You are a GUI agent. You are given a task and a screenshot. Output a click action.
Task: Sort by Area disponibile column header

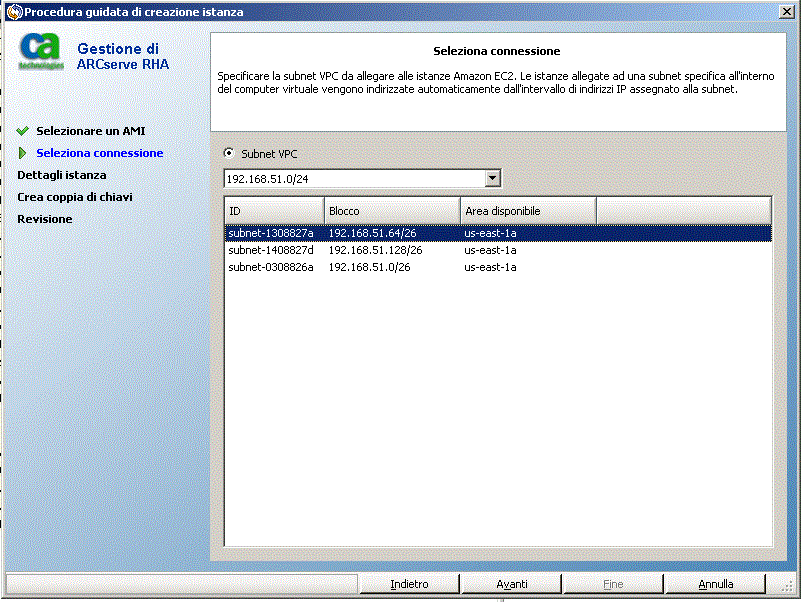tap(527, 211)
